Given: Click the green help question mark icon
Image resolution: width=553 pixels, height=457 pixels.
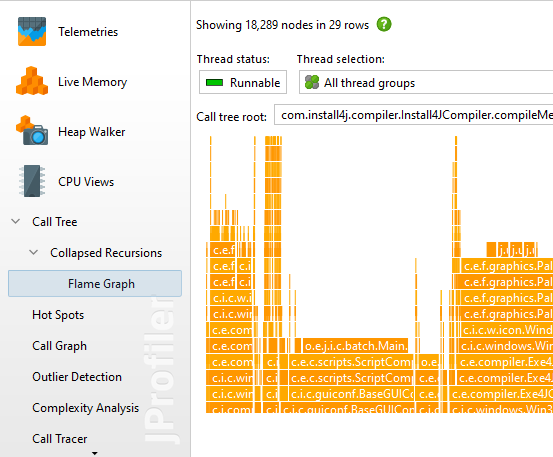Looking at the screenshot, I should [384, 24].
